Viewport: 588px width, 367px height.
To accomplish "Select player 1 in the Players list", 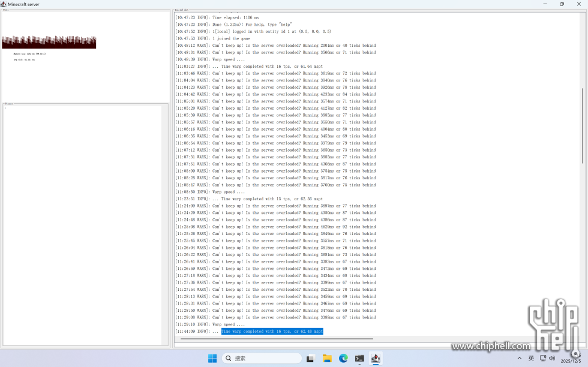I will 5,108.
